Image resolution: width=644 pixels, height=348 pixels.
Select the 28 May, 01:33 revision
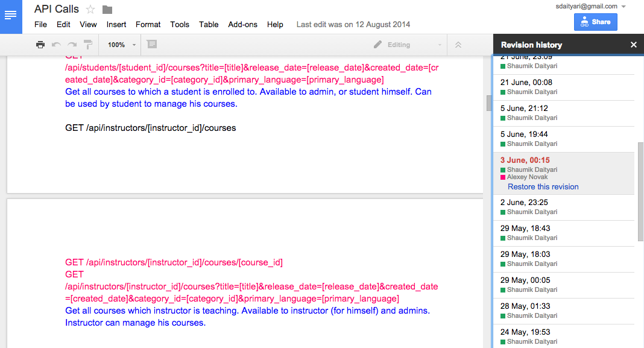pyautogui.click(x=564, y=311)
